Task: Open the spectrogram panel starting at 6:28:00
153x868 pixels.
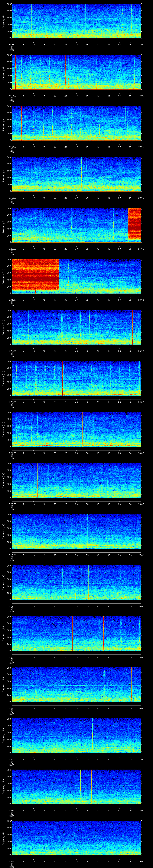Action: click(77, 634)
